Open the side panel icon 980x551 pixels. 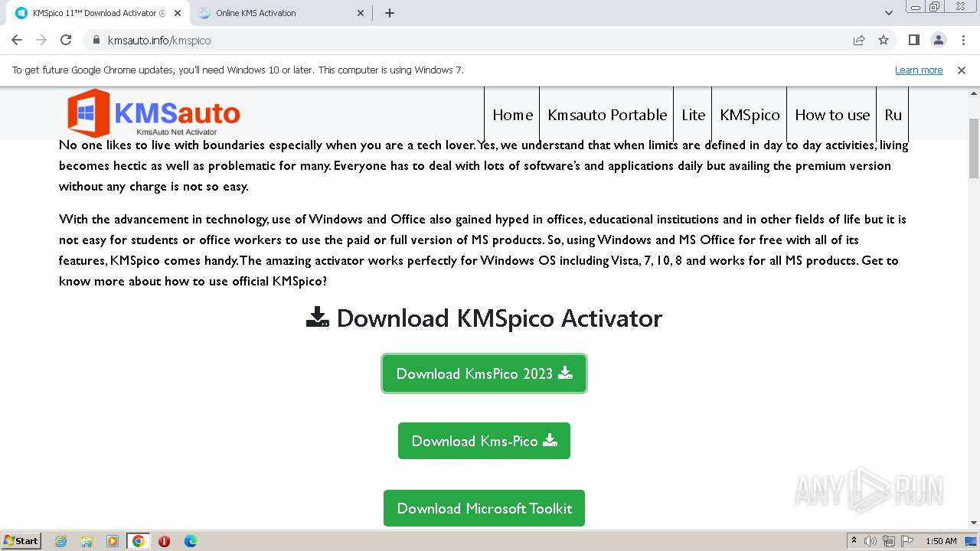click(913, 41)
